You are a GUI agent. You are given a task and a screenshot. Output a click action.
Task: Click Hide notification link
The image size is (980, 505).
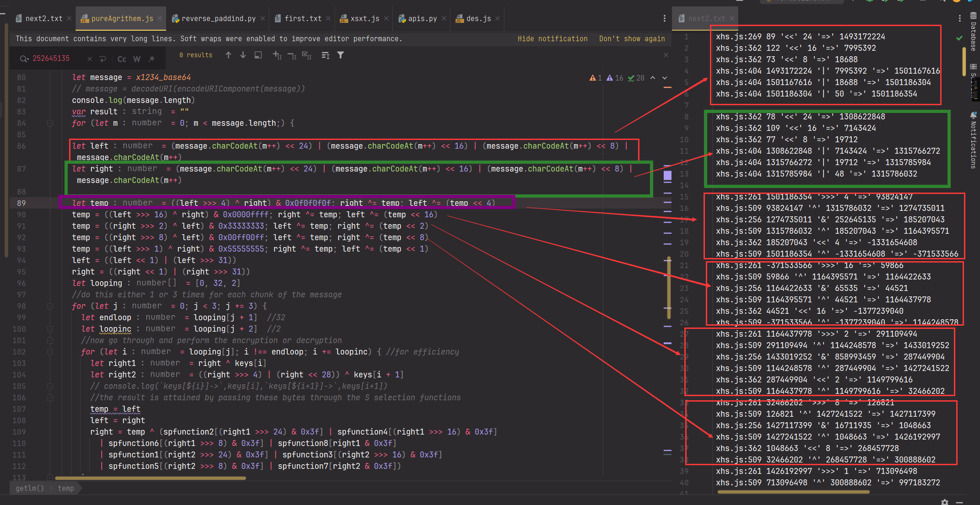click(x=552, y=39)
